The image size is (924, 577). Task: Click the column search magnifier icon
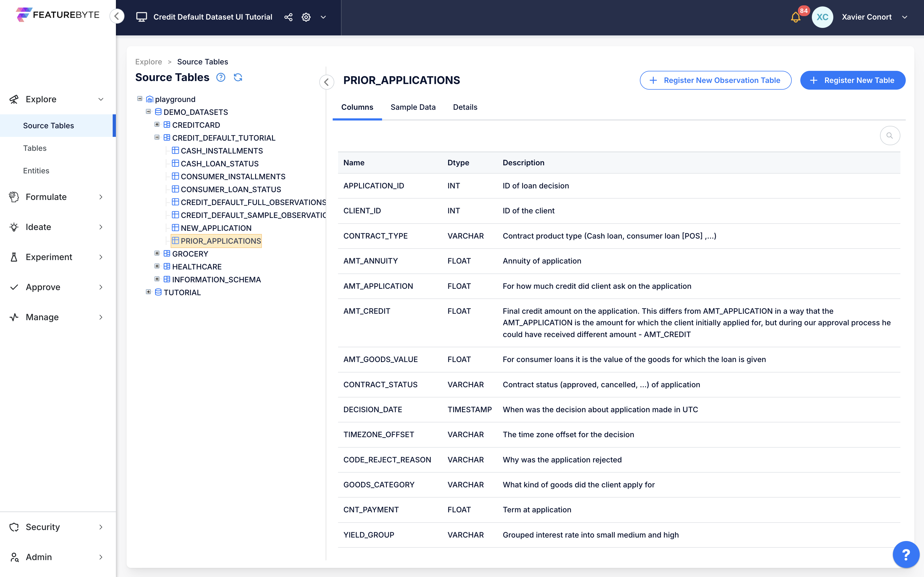890,136
